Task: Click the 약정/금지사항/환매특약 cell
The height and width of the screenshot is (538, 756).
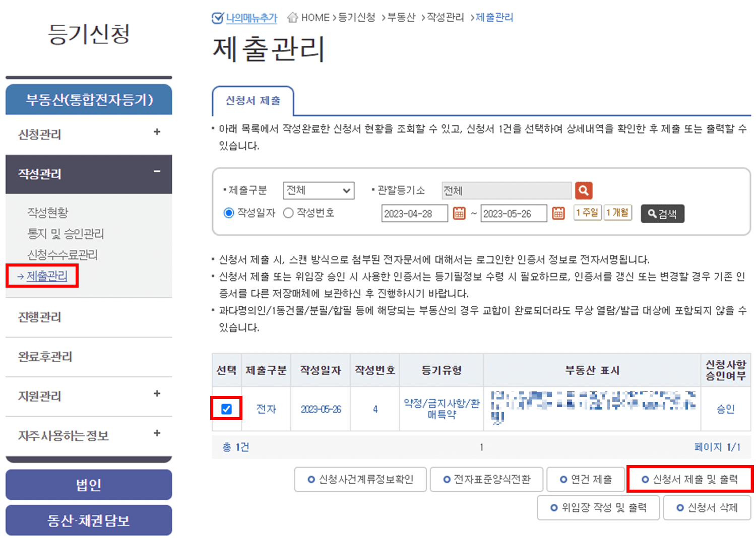Action: [442, 409]
